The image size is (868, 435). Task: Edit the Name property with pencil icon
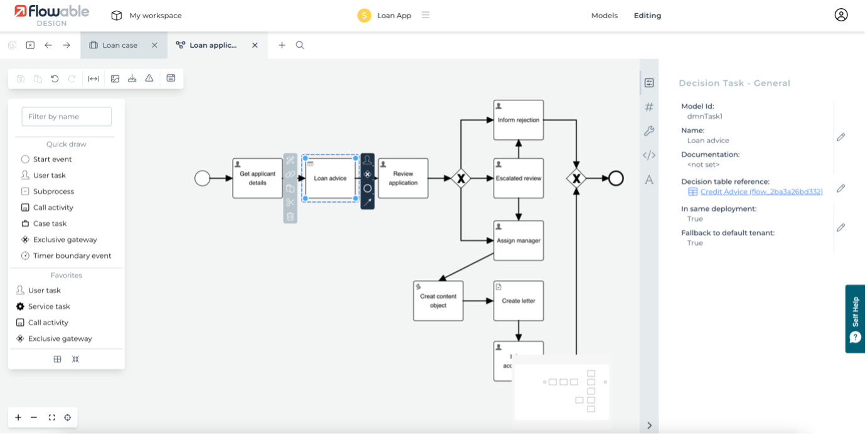tap(841, 137)
